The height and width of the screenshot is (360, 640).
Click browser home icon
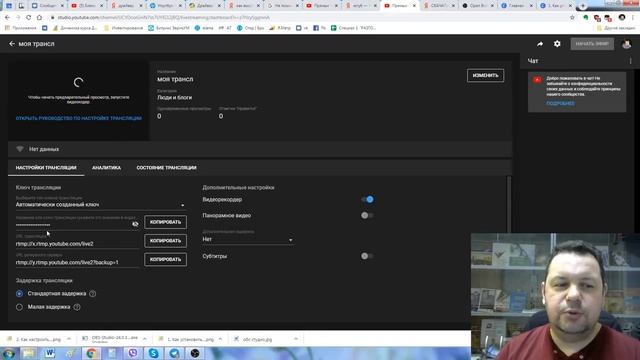(x=39, y=18)
